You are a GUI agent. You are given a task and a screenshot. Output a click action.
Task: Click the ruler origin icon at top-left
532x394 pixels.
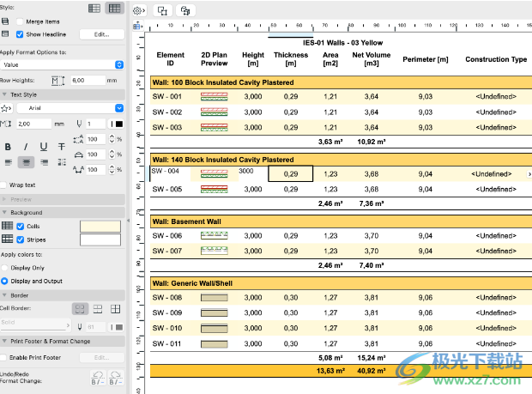tap(138, 26)
